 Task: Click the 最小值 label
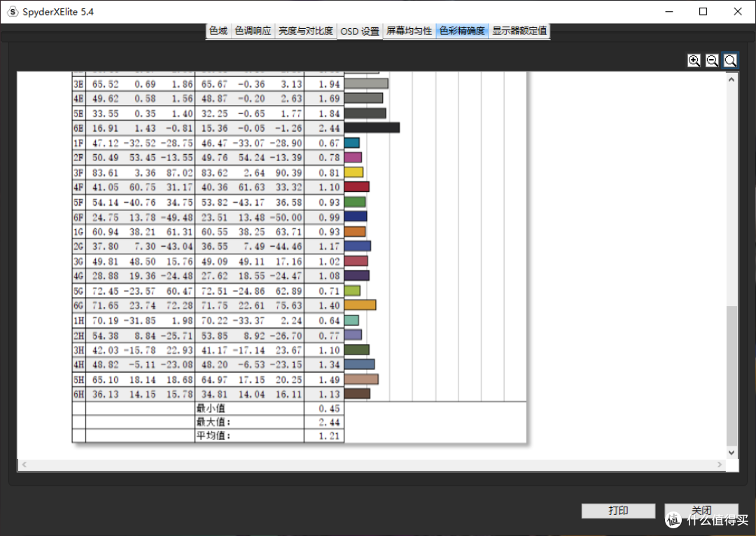coord(210,408)
